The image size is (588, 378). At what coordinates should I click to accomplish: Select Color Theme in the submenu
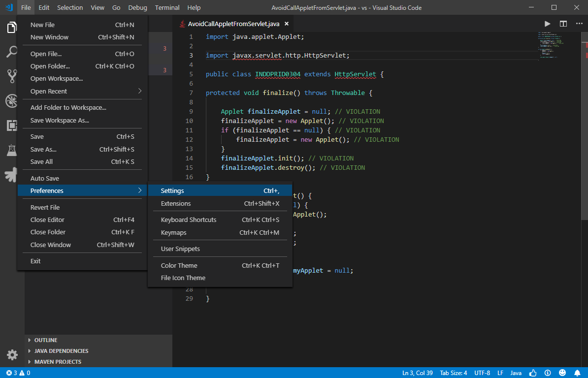click(179, 265)
